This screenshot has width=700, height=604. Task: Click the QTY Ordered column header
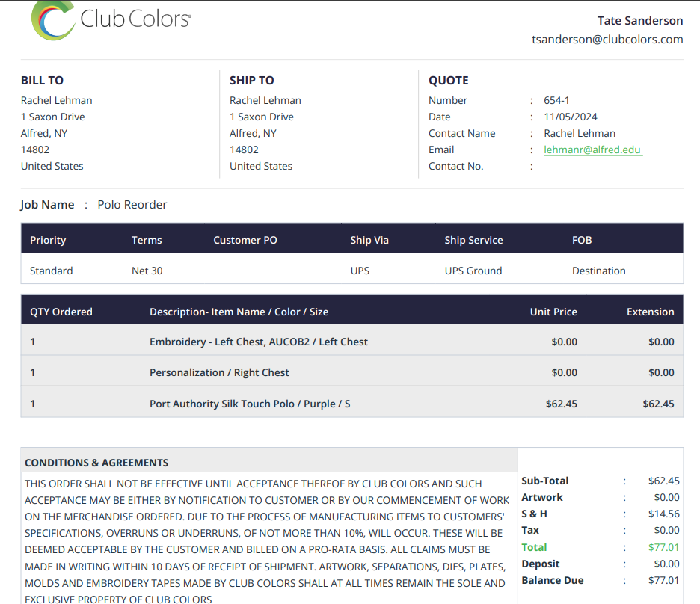(x=61, y=312)
